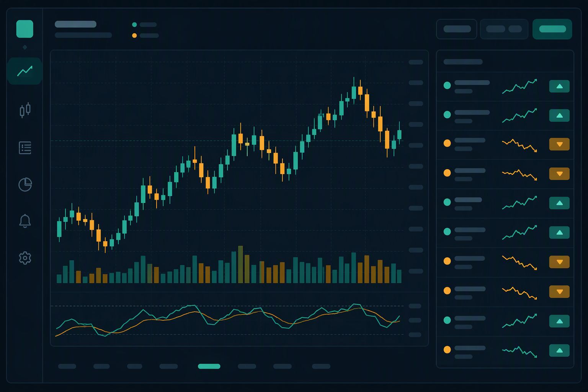Click the small diamond icon under the logo
Viewport: 588px width, 392px height.
(x=25, y=47)
